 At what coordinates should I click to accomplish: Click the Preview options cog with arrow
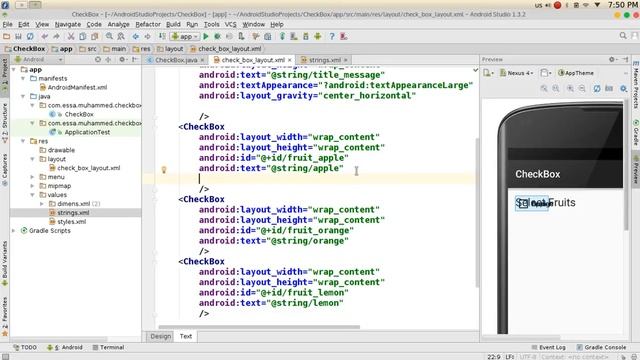tap(623, 88)
